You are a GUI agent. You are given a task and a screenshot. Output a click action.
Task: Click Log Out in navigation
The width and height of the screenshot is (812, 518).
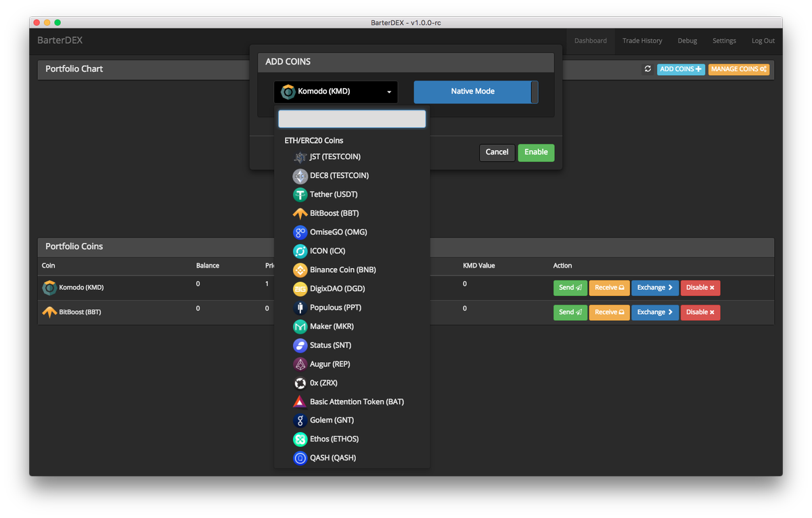tap(763, 41)
